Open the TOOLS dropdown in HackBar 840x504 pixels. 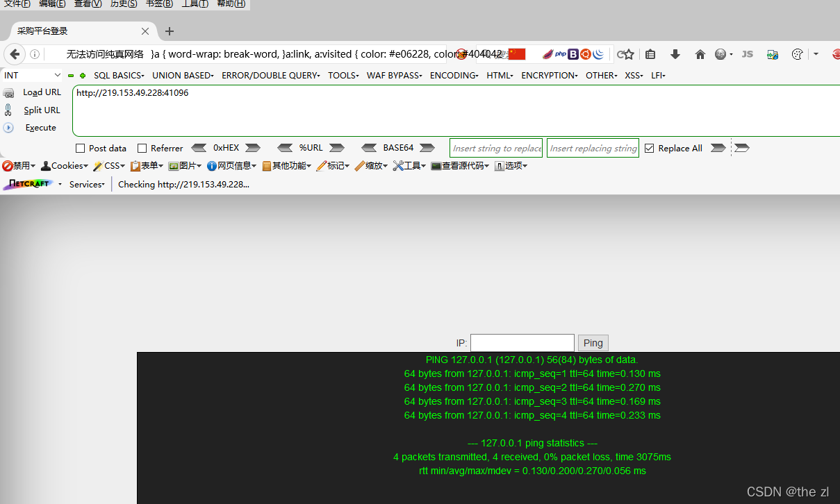(343, 75)
